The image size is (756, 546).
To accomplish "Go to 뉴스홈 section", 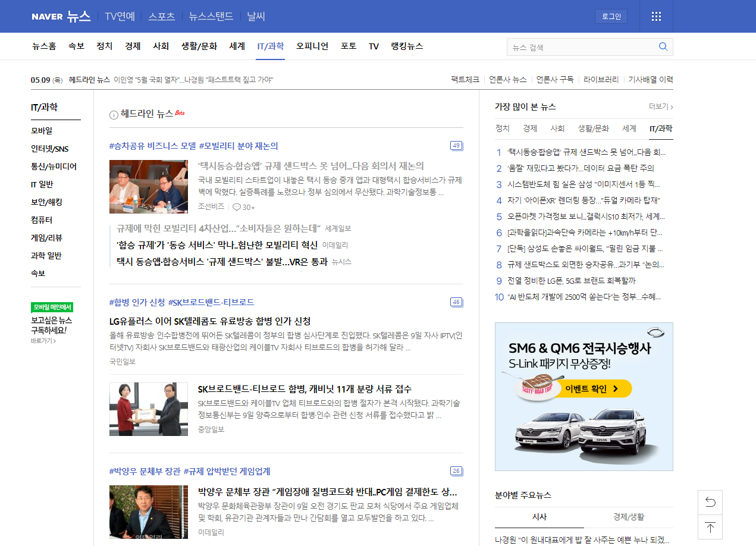I will (x=44, y=46).
